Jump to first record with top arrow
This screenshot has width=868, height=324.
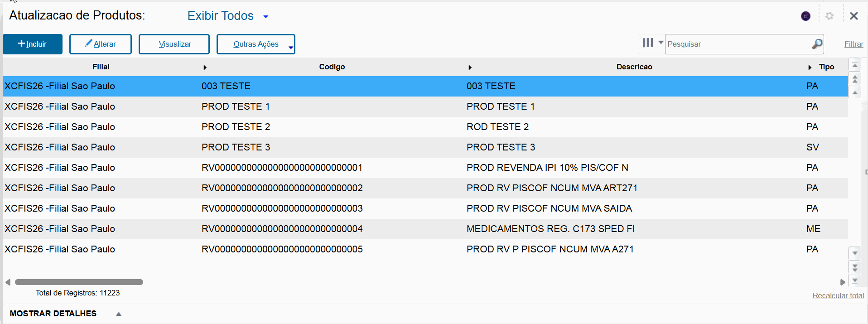point(855,65)
